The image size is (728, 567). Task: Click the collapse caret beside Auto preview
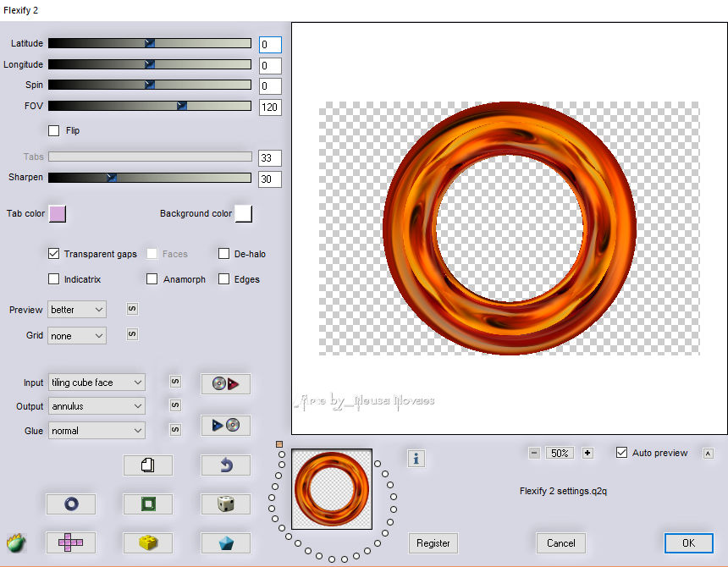[x=708, y=454]
